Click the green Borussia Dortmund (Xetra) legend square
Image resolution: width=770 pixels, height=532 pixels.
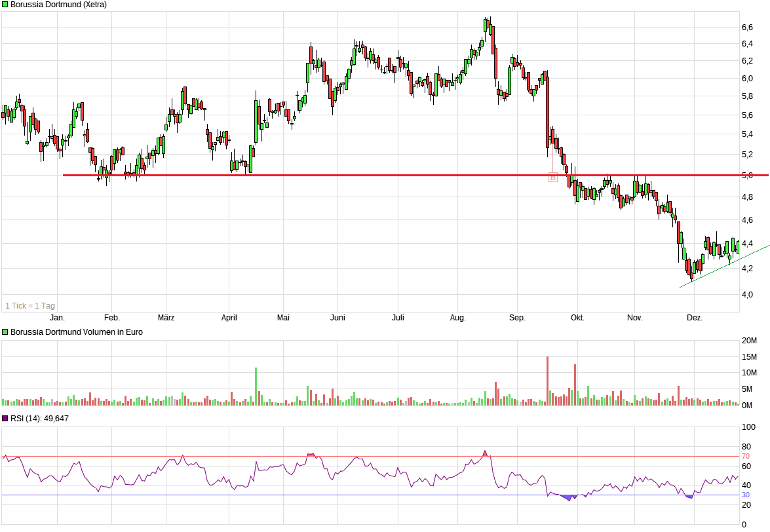(x=5, y=5)
